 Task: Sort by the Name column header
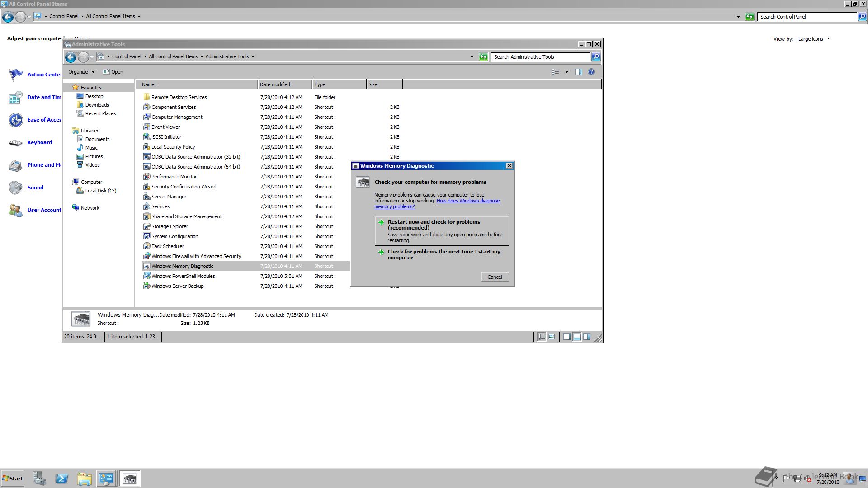pos(197,84)
